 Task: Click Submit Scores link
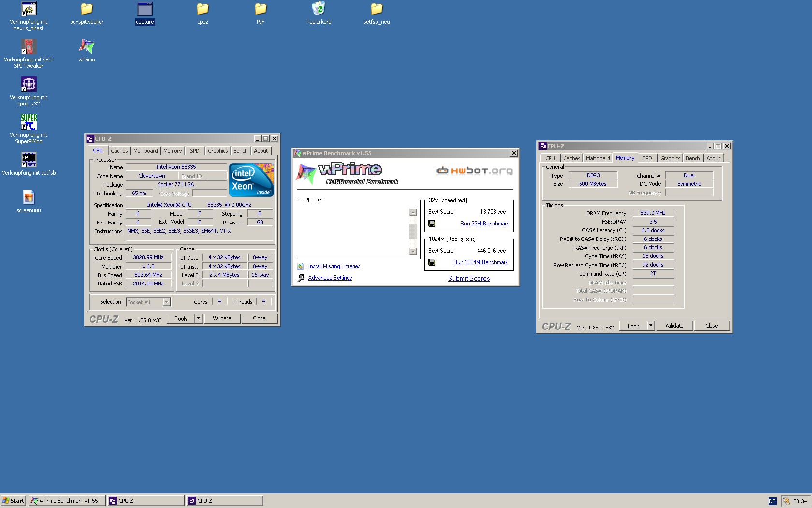(469, 278)
